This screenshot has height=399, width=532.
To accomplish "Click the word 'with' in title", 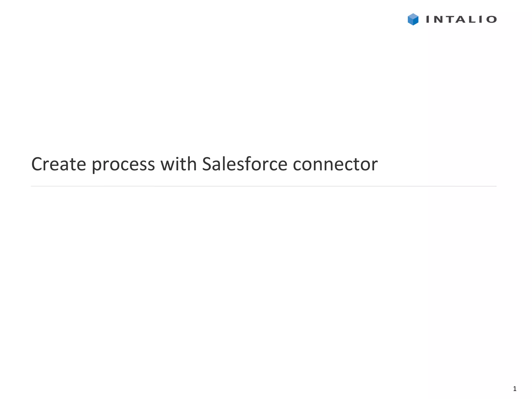I will click(179, 164).
